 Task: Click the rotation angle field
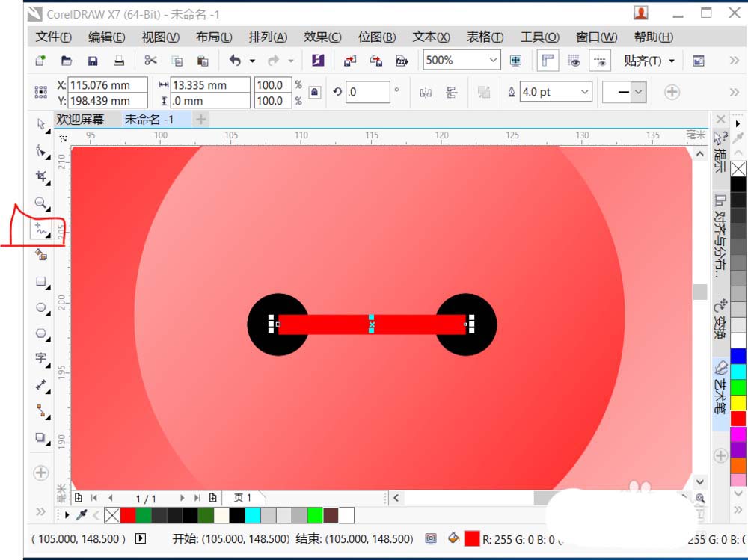[x=367, y=92]
